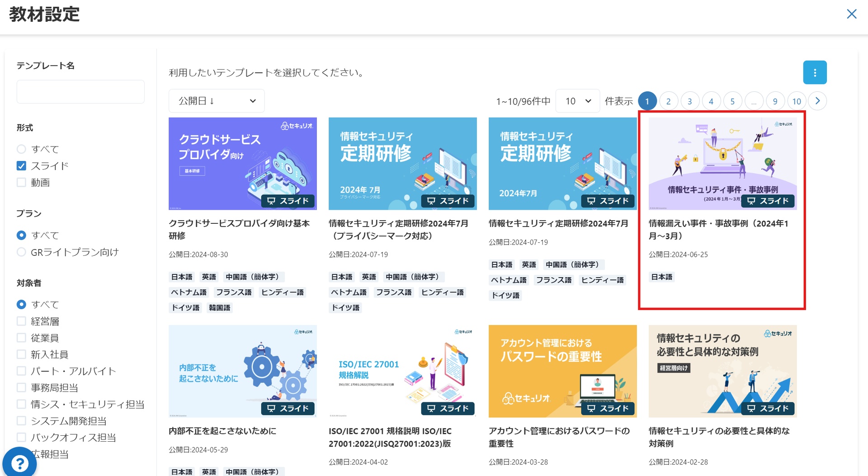
Task: Open the help question mark bubble
Action: coord(20,463)
